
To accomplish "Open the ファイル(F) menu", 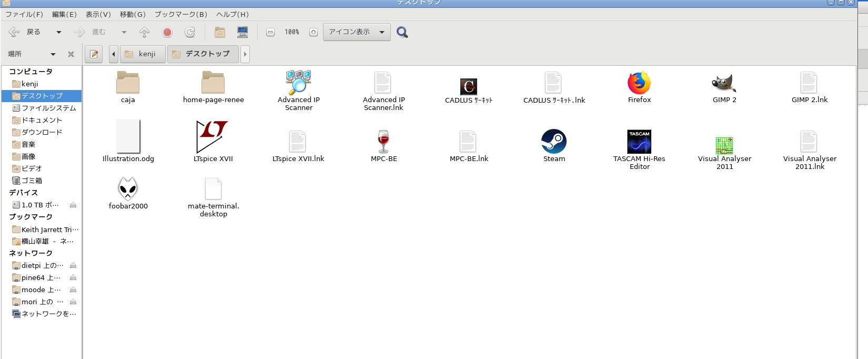I will (x=24, y=14).
